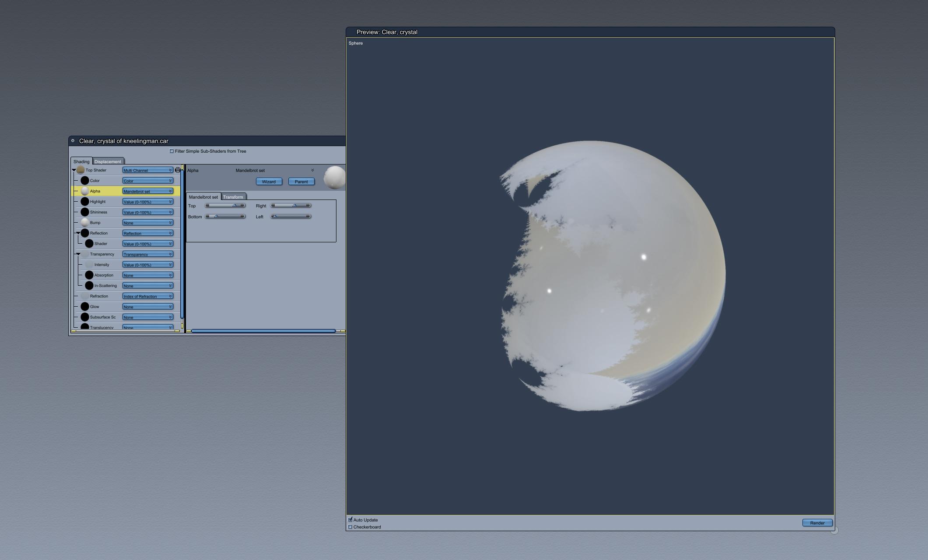
Task: Enable the Checkerboard preview background
Action: 350,527
